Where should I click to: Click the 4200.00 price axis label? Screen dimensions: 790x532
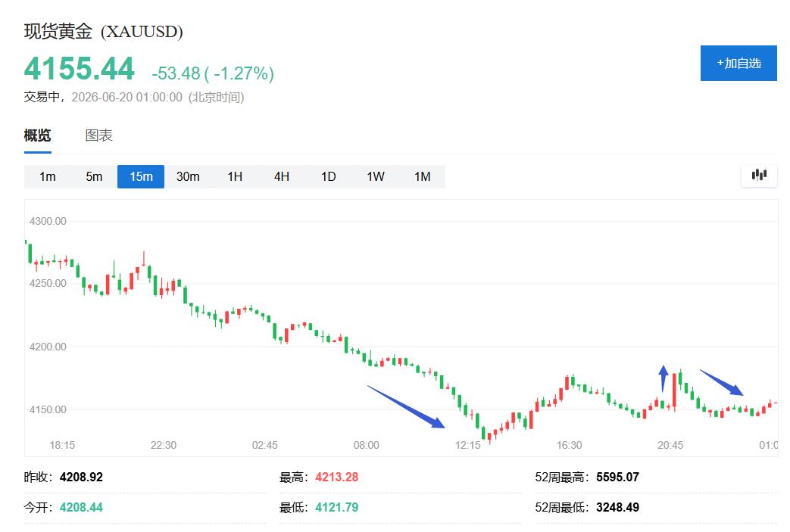point(48,347)
